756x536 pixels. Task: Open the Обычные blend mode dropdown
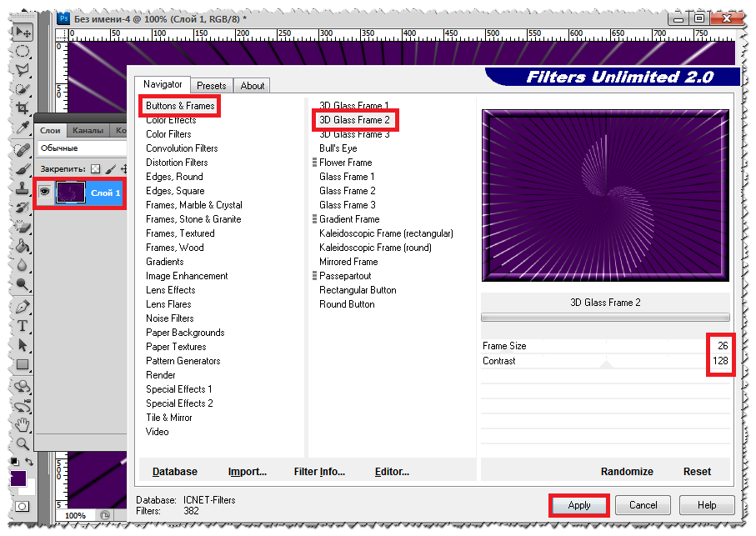[82, 148]
